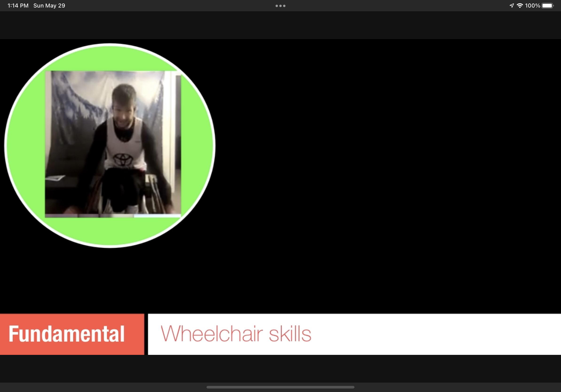Tap the 100% battery percentage text
The width and height of the screenshot is (561, 392).
click(x=532, y=6)
